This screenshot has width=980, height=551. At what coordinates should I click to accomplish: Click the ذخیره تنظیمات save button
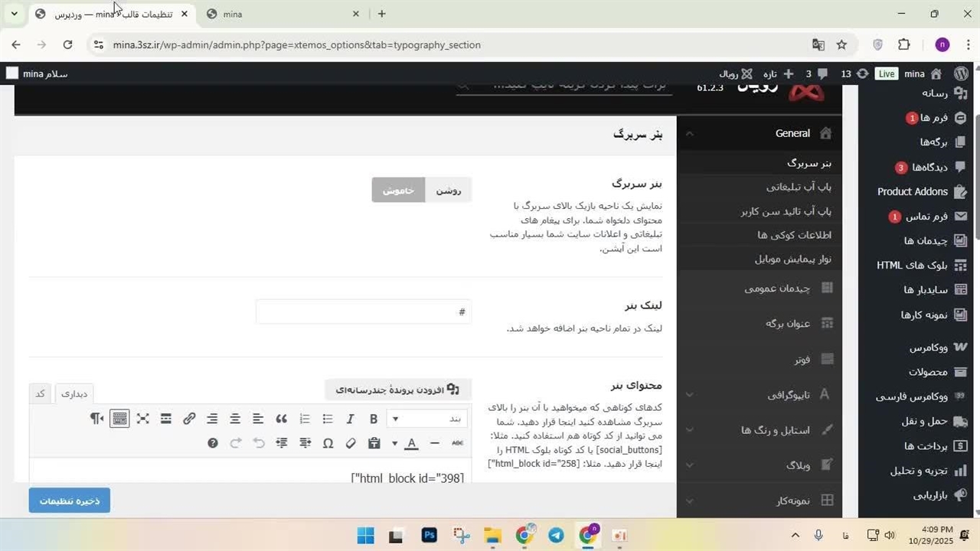pos(70,500)
